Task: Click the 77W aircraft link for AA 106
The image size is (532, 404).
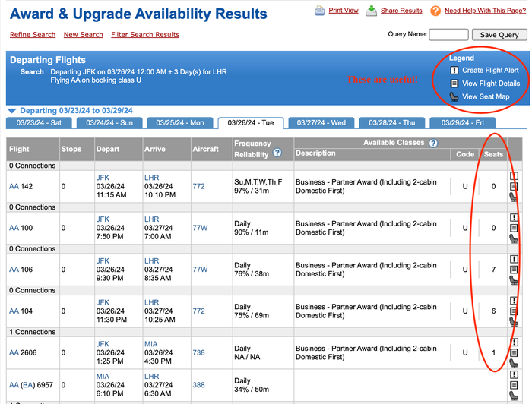Action: pos(200,270)
